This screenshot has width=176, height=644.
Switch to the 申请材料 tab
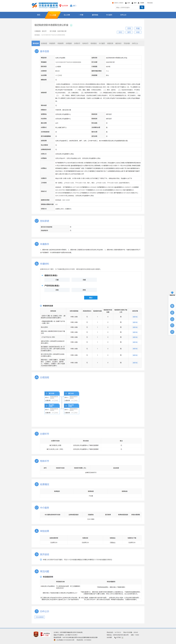coord(60,43)
